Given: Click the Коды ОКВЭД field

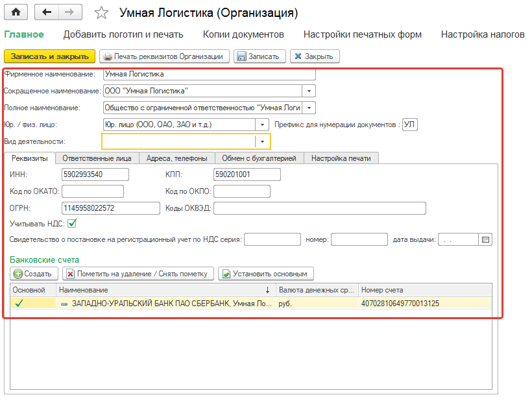Looking at the screenshot, I should [320, 208].
